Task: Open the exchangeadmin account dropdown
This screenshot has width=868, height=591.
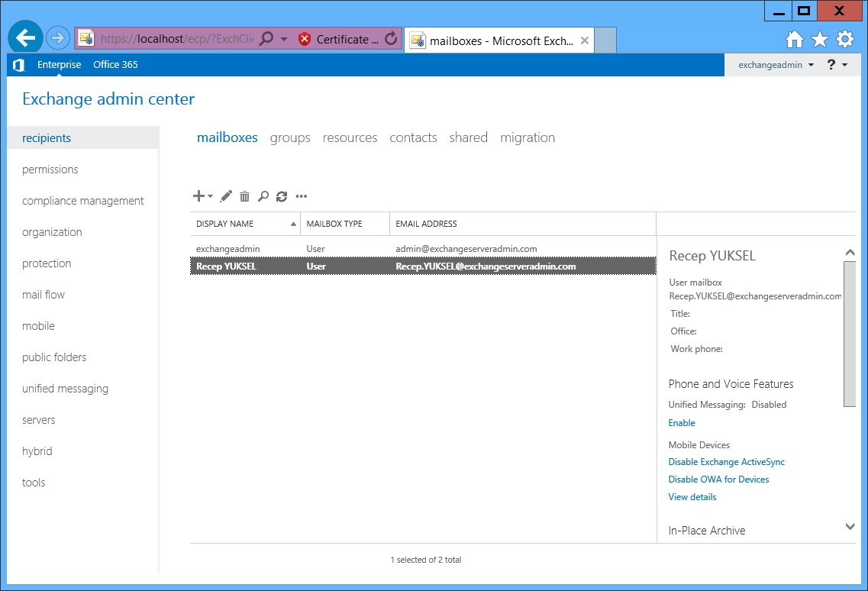Action: (x=776, y=65)
